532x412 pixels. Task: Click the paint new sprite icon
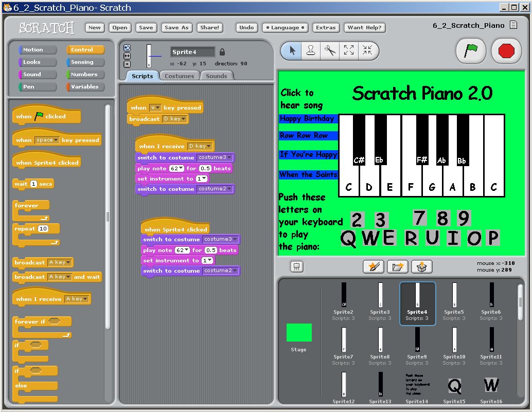(x=374, y=267)
